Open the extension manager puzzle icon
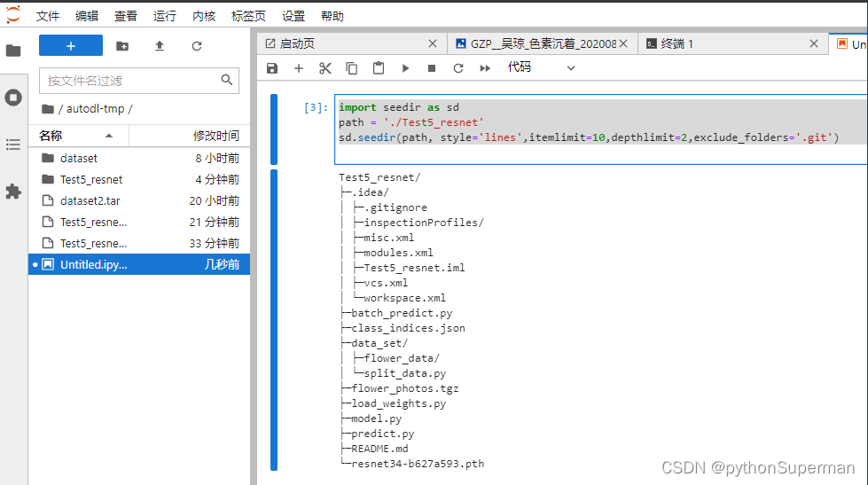The image size is (868, 485). pyautogui.click(x=13, y=192)
